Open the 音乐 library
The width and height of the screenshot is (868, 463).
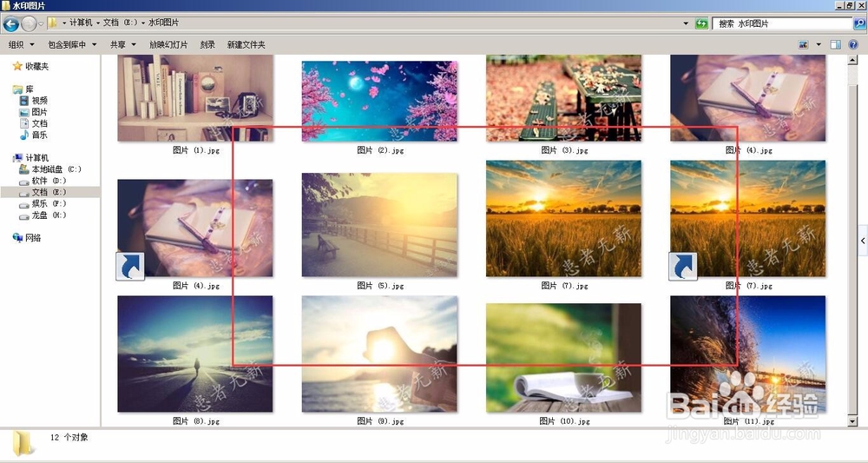(34, 135)
